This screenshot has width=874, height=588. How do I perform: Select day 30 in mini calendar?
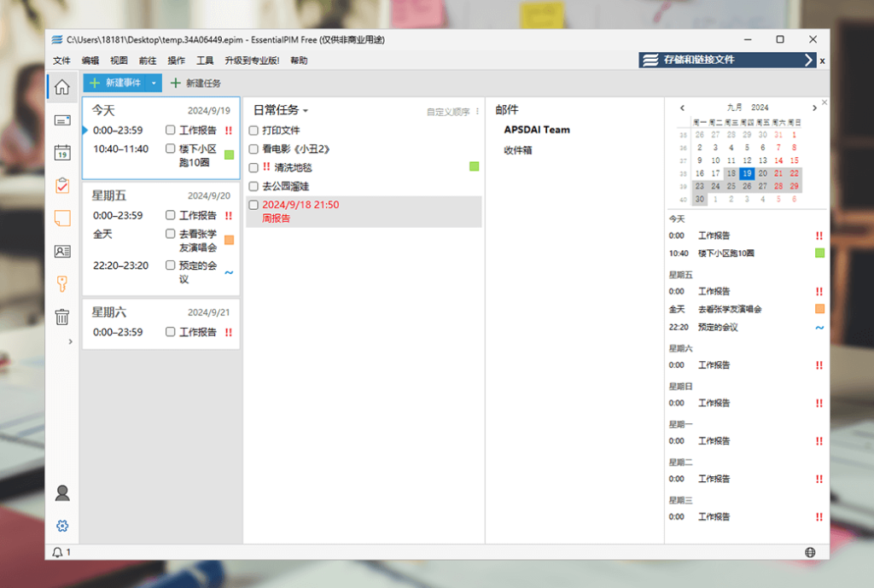(700, 199)
